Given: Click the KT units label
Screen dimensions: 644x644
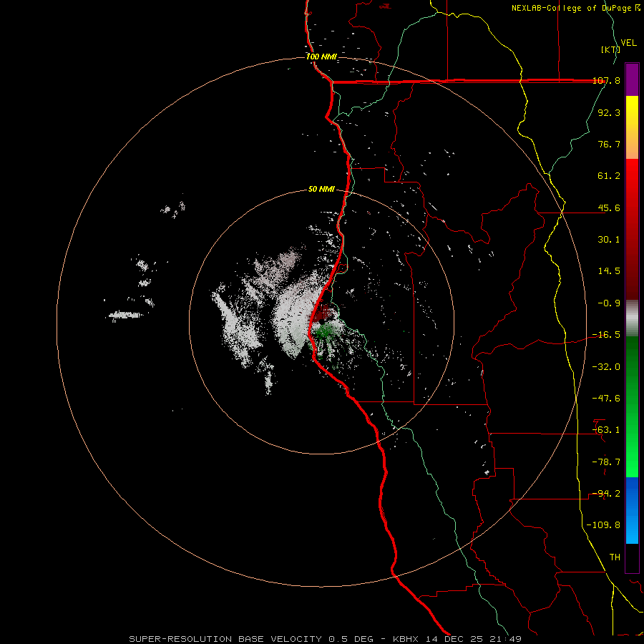Looking at the screenshot, I should [610, 49].
